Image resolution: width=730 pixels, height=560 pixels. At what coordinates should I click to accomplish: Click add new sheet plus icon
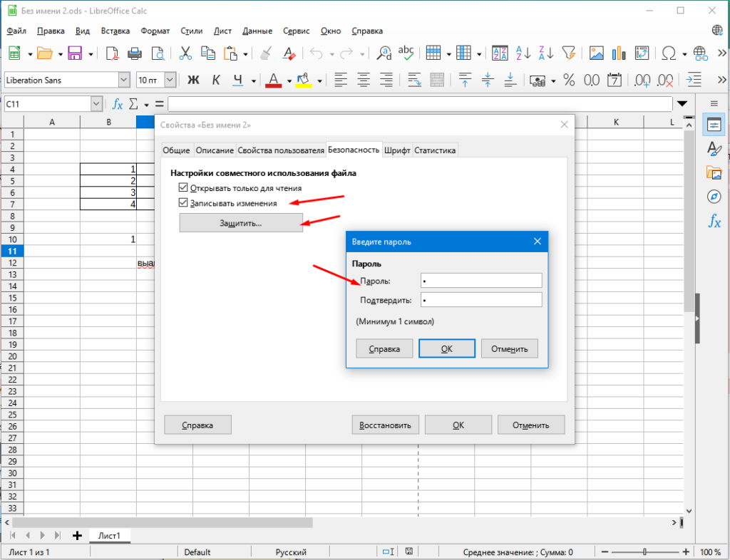77,535
